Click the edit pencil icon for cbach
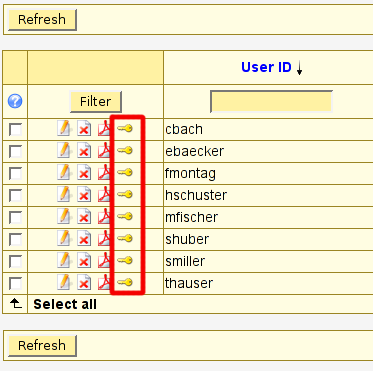 64,128
